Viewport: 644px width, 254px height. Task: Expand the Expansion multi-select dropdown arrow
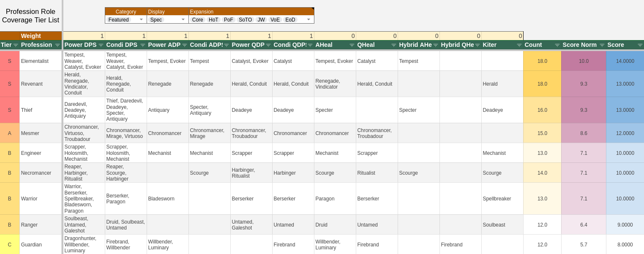[x=308, y=19]
